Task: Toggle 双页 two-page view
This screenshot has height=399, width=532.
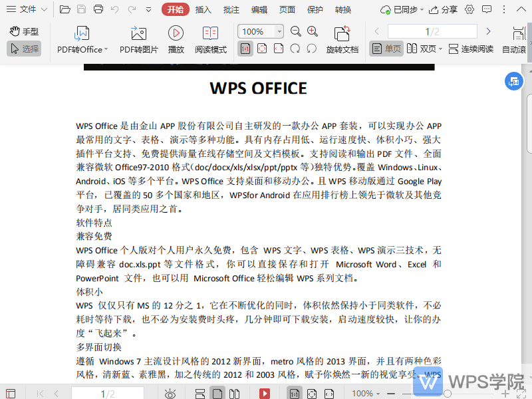Action: pyautogui.click(x=422, y=49)
